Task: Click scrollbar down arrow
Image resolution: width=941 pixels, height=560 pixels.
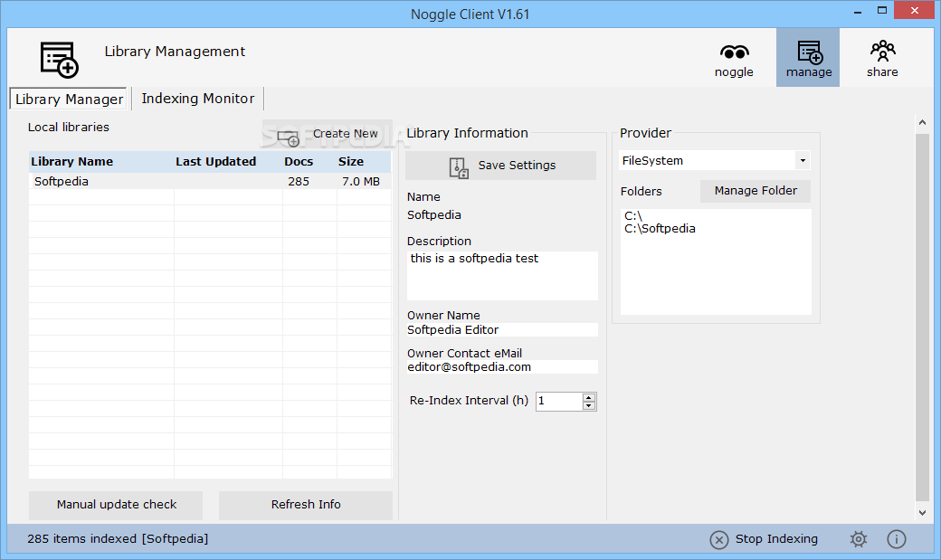Action: [x=922, y=513]
